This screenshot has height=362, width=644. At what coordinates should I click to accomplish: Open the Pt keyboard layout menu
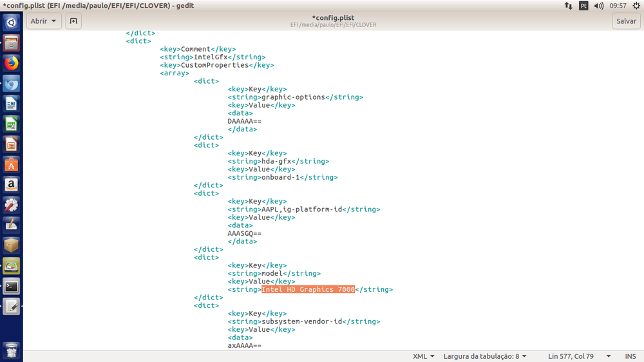pyautogui.click(x=583, y=5)
